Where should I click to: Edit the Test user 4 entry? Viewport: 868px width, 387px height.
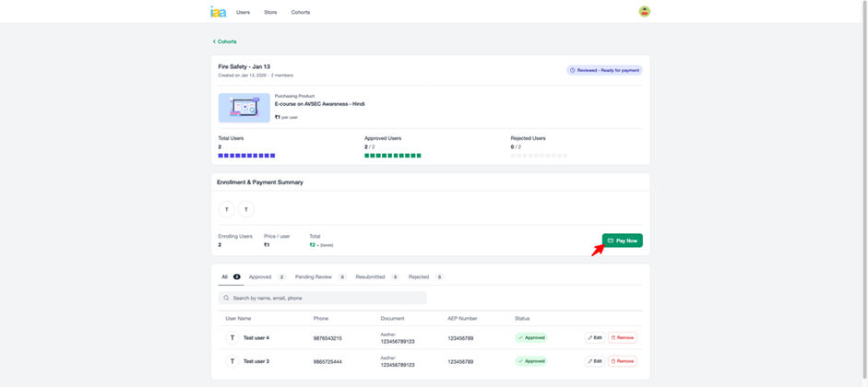point(595,338)
